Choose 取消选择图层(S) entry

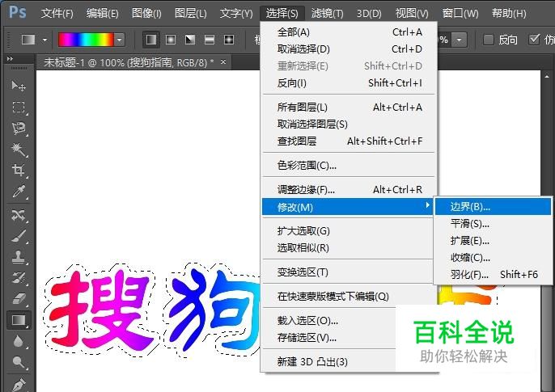point(350,124)
